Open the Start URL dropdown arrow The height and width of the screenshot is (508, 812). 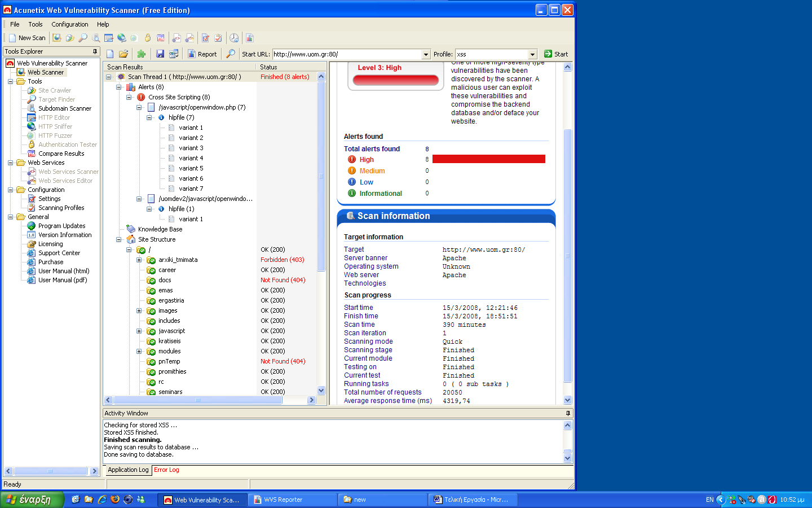[x=426, y=54]
